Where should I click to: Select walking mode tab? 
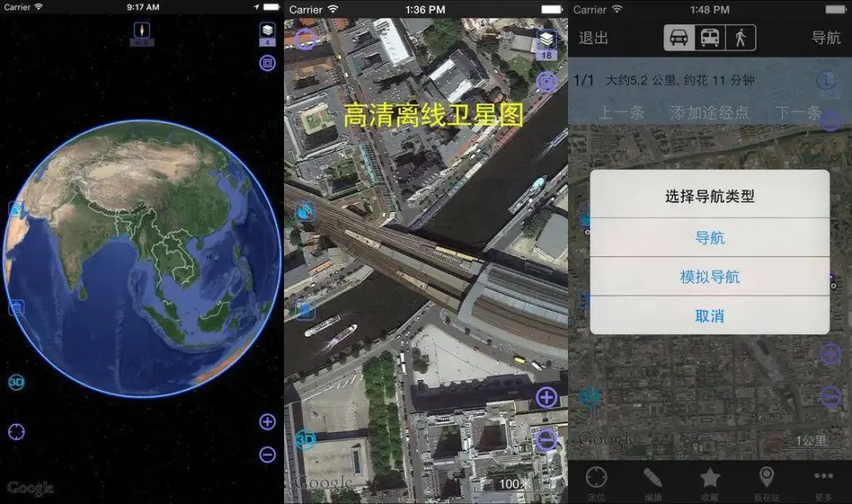pos(741,38)
